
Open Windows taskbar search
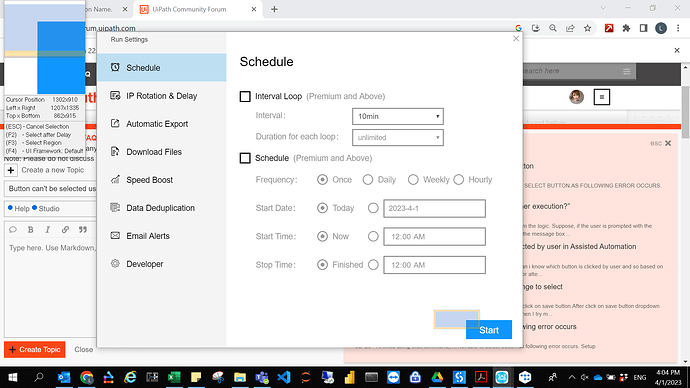click(39, 377)
